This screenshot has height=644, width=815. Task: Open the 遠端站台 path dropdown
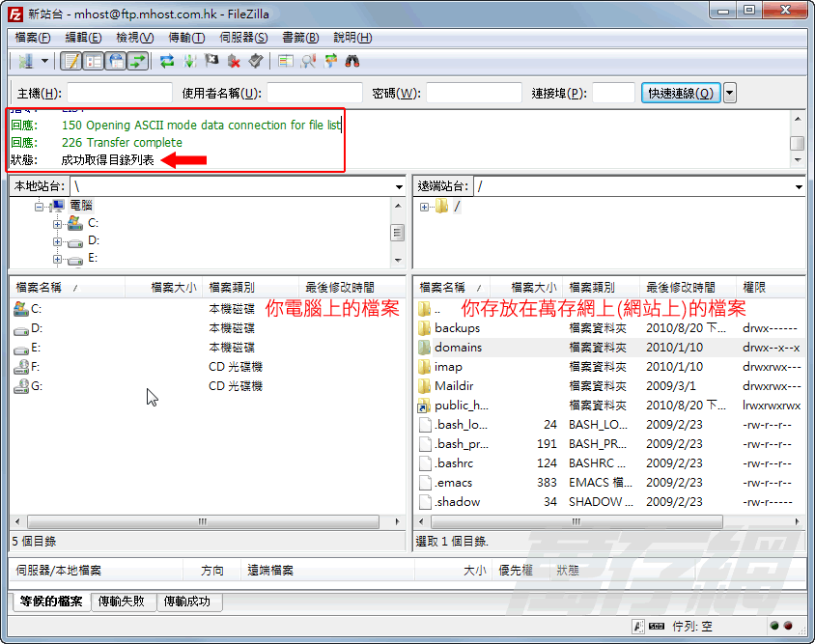point(799,187)
